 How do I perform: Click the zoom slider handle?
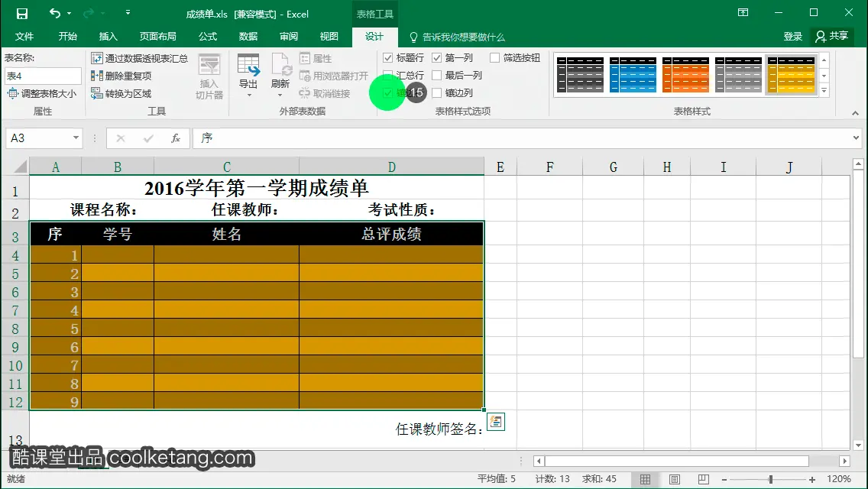(770, 480)
